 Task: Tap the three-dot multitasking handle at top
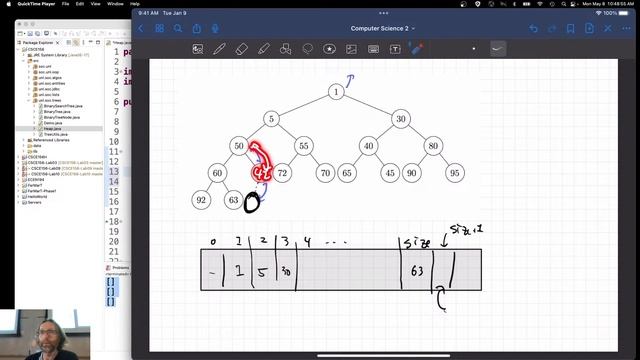point(383,13)
